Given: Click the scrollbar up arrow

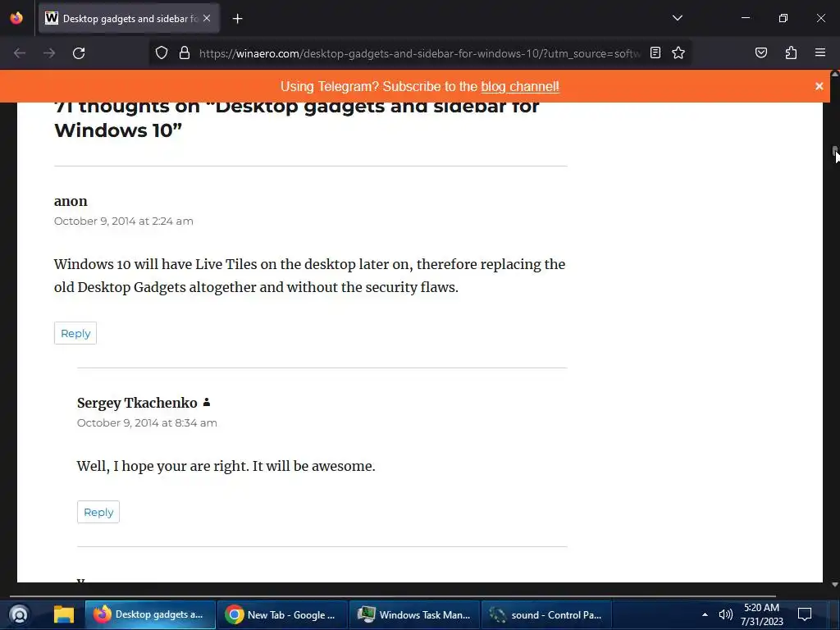Looking at the screenshot, I should coord(834,75).
